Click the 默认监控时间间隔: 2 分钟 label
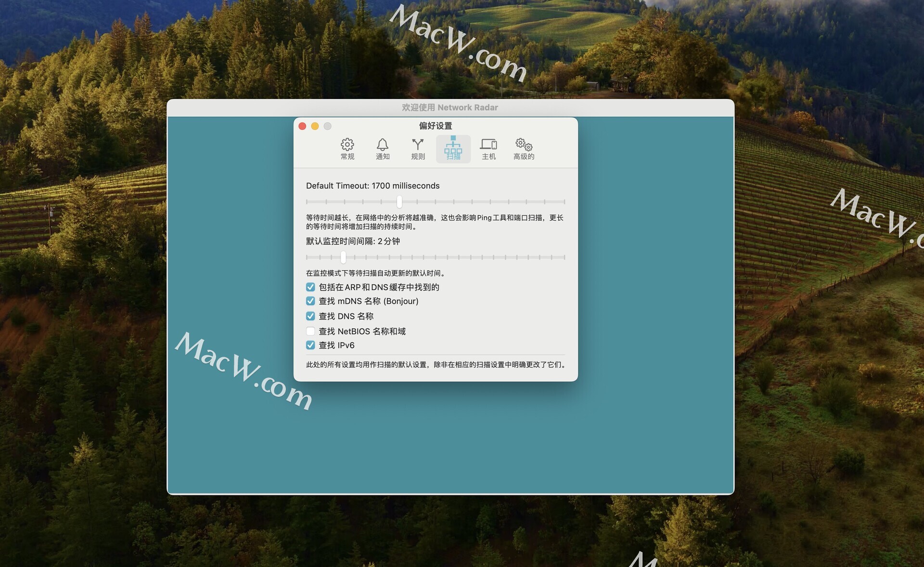This screenshot has height=567, width=924. pyautogui.click(x=353, y=241)
